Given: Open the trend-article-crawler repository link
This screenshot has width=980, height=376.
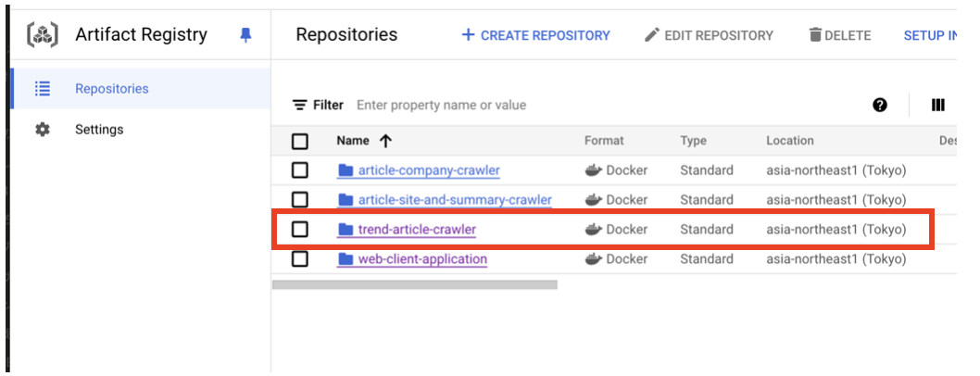Looking at the screenshot, I should (417, 230).
